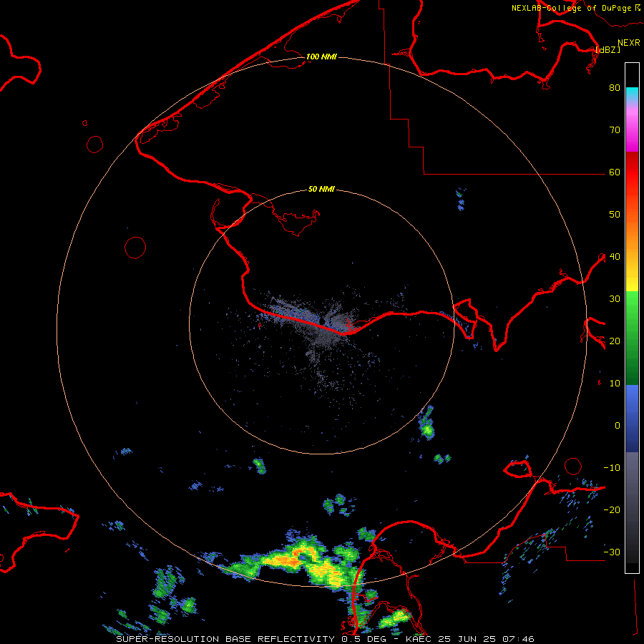Click the 10 value on the dBZ scale
This screenshot has height=644, width=644.
615,384
